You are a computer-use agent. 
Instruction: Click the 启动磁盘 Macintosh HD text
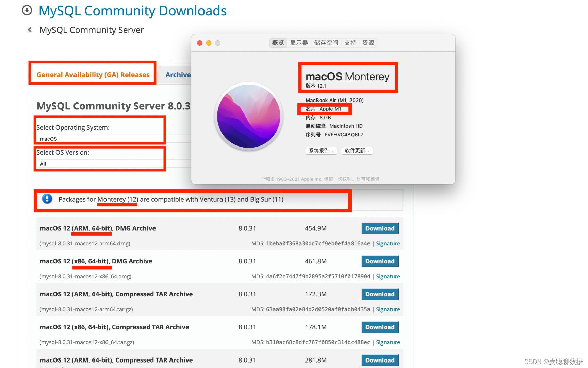(334, 126)
